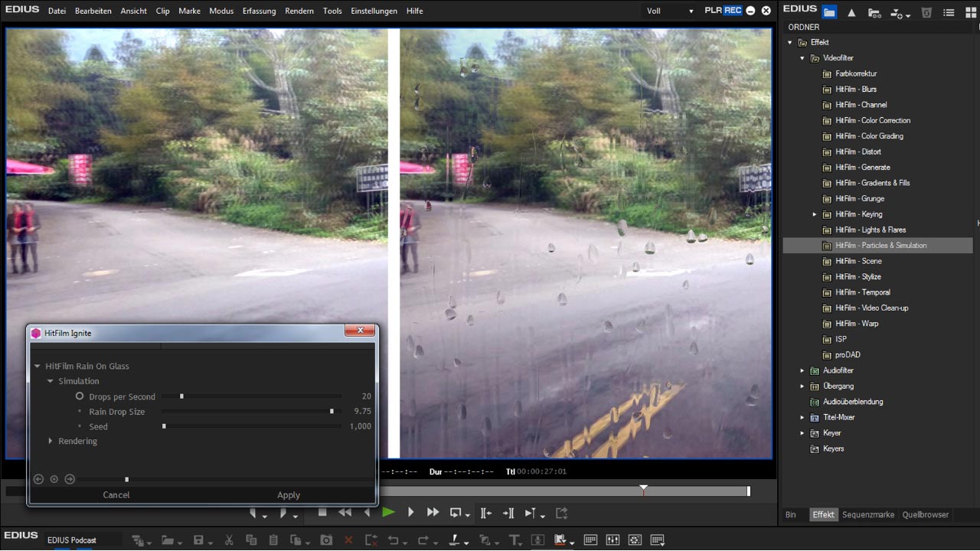
Task: Toggle Drops per Second keyframe circle
Action: [x=80, y=396]
